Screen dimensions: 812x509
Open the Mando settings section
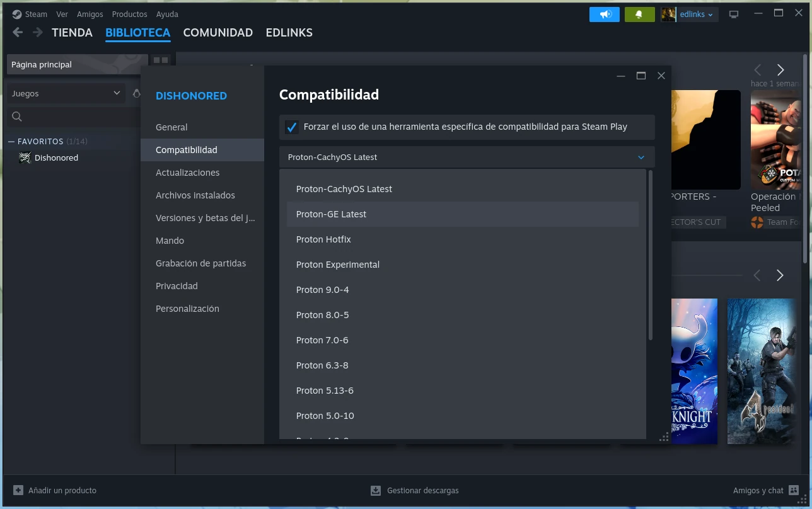(202, 241)
